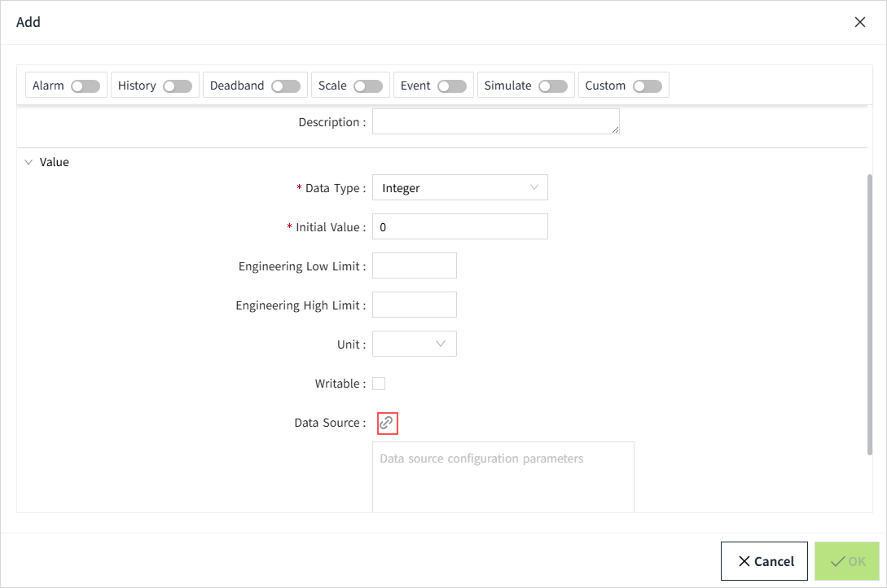Close the Add dialog with X
The image size is (887, 588).
click(860, 22)
